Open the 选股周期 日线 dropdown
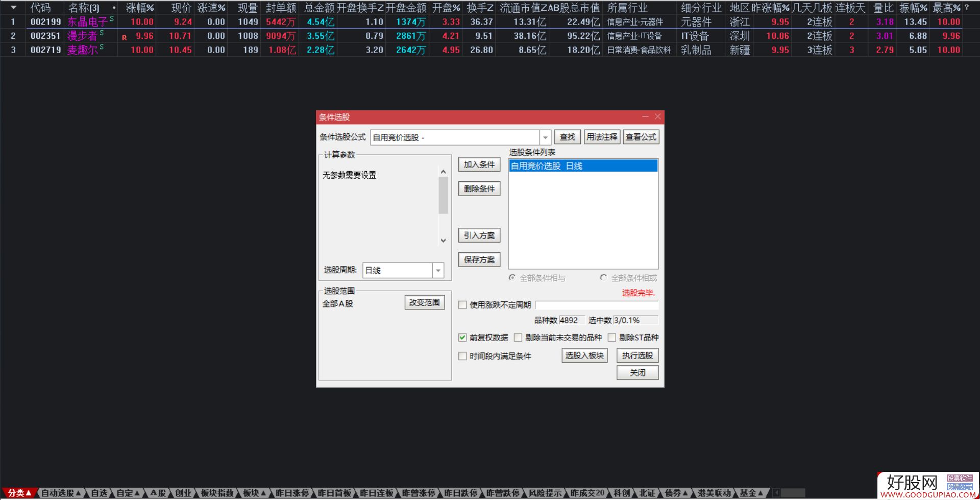The width and height of the screenshot is (980, 500). coord(438,271)
